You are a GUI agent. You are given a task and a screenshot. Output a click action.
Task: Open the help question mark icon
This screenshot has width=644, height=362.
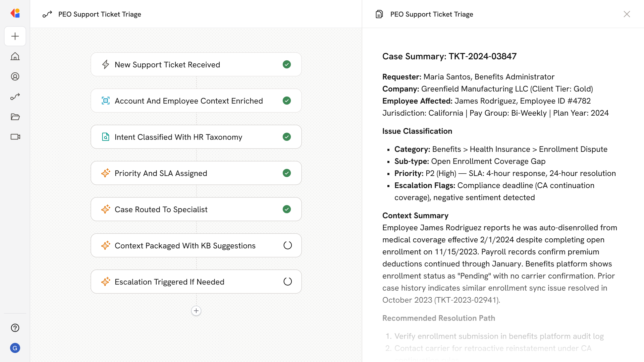pos(15,328)
